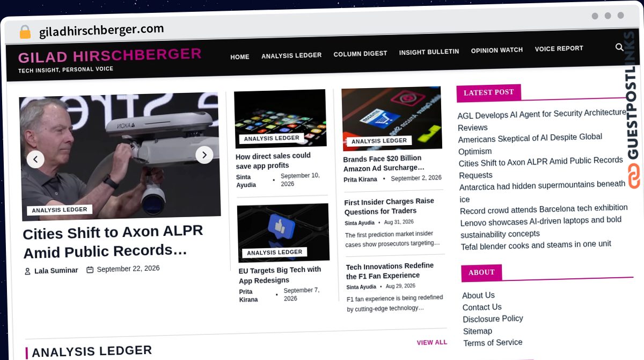
Task: Open post Antarctica had hidden supermountains
Action: (x=543, y=192)
